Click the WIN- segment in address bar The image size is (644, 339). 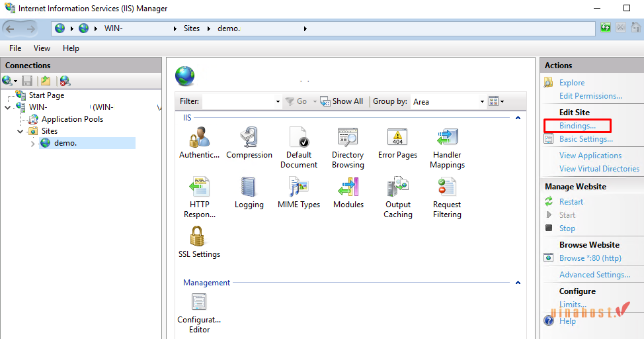click(113, 28)
